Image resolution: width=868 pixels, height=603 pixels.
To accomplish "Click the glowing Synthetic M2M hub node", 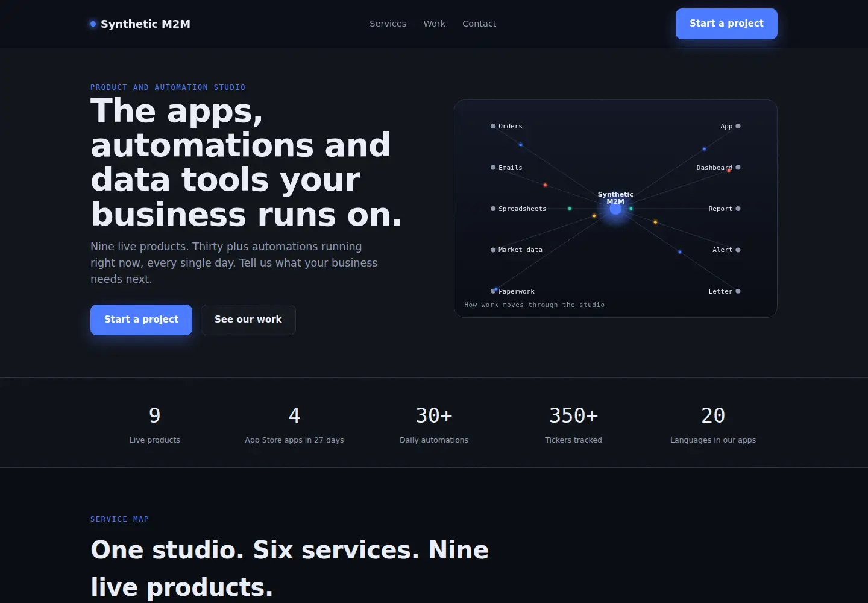I will pyautogui.click(x=615, y=209).
